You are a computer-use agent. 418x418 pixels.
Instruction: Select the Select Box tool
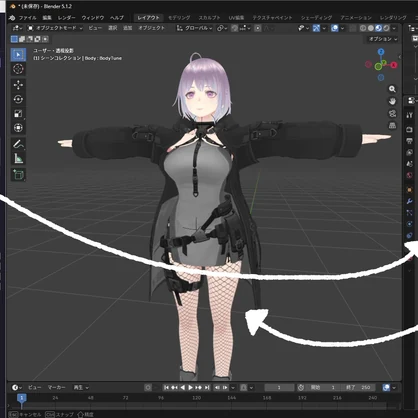pos(18,55)
